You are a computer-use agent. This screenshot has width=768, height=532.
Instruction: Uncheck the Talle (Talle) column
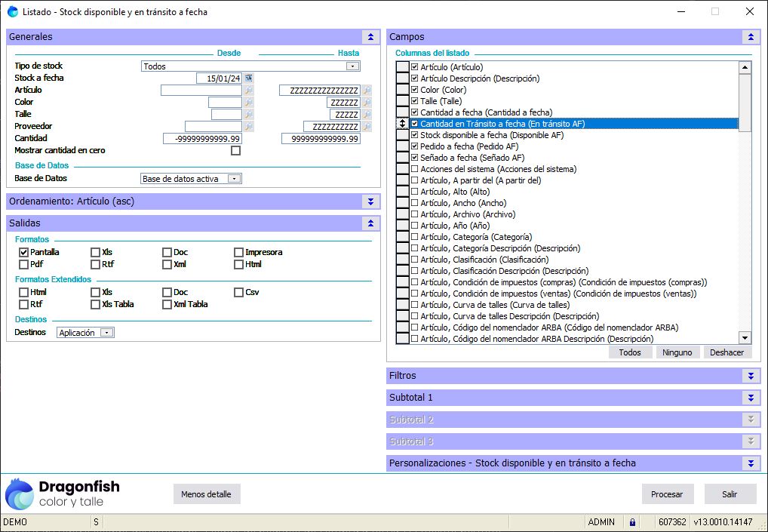(x=415, y=101)
